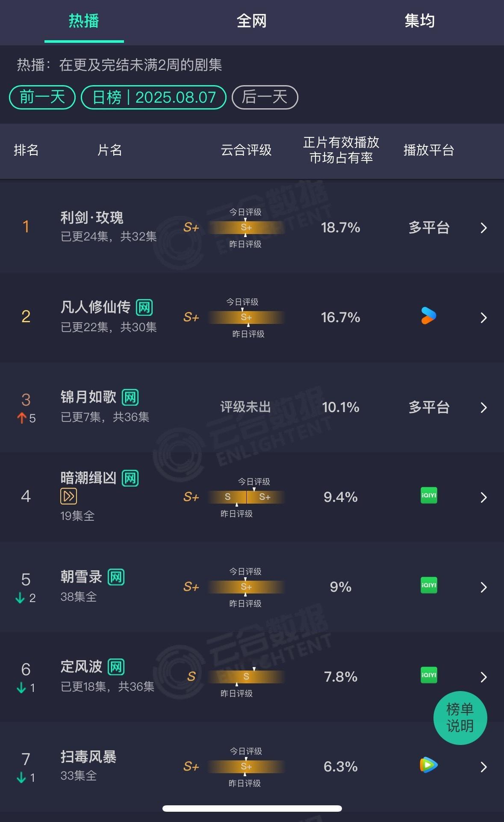Tap the 正片有效播放市场占有率 column header
The width and height of the screenshot is (504, 822).
tap(341, 150)
